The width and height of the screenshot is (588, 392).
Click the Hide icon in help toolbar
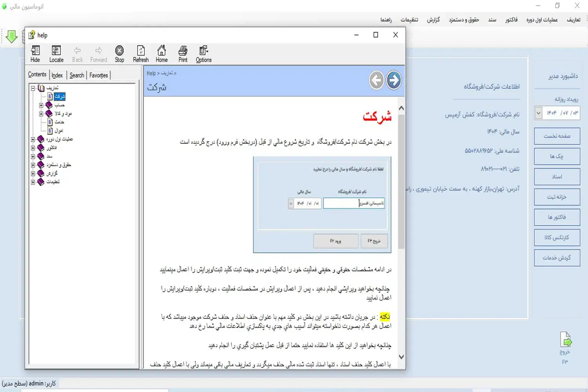coord(35,54)
